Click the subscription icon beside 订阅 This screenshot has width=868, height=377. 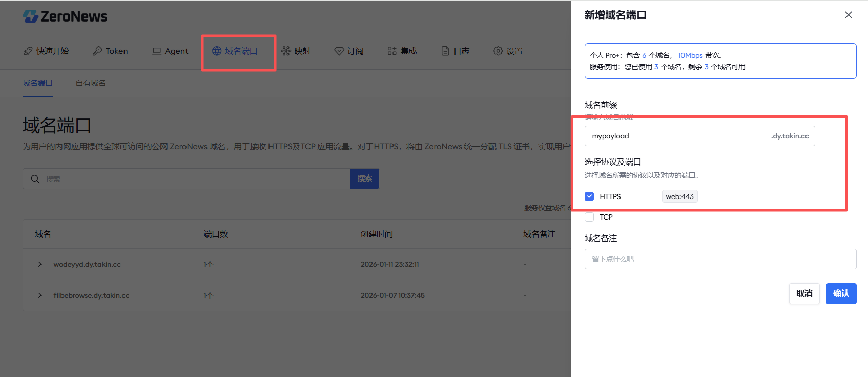point(339,51)
